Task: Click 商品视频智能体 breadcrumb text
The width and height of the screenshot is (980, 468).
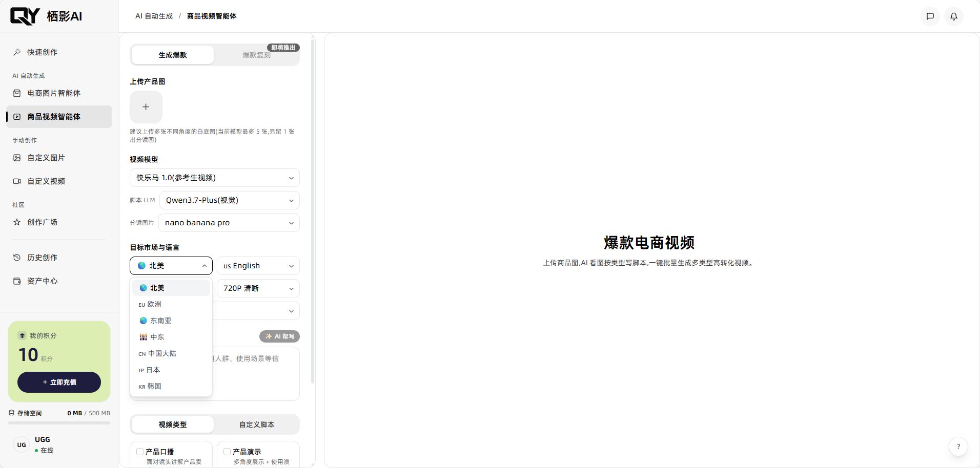Action: pyautogui.click(x=212, y=16)
